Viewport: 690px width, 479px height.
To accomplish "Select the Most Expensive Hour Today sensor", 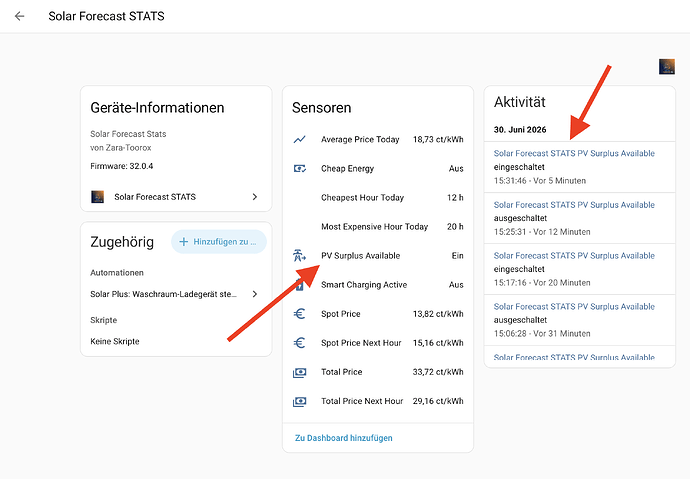I will pos(378,227).
